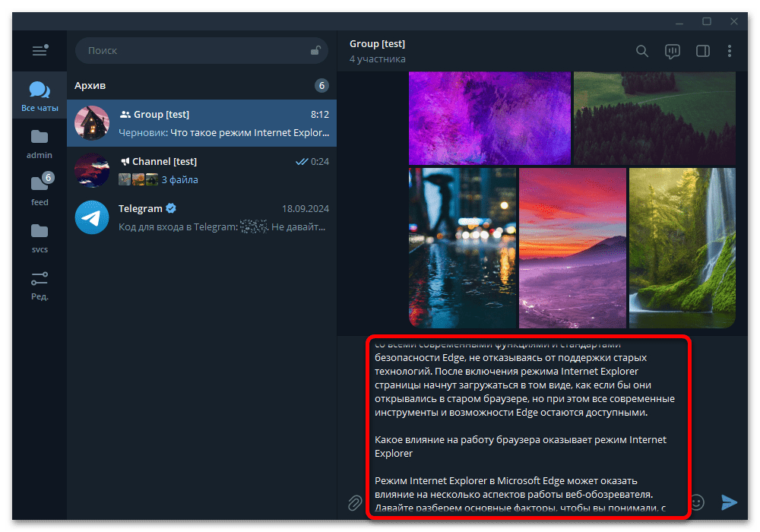Click the Channel [test] avatar

(92, 170)
